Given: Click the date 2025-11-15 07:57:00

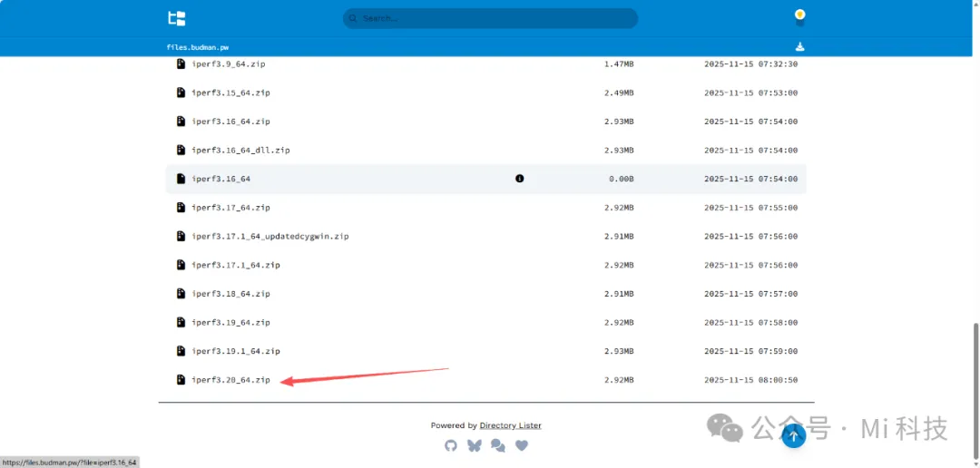Looking at the screenshot, I should [750, 294].
